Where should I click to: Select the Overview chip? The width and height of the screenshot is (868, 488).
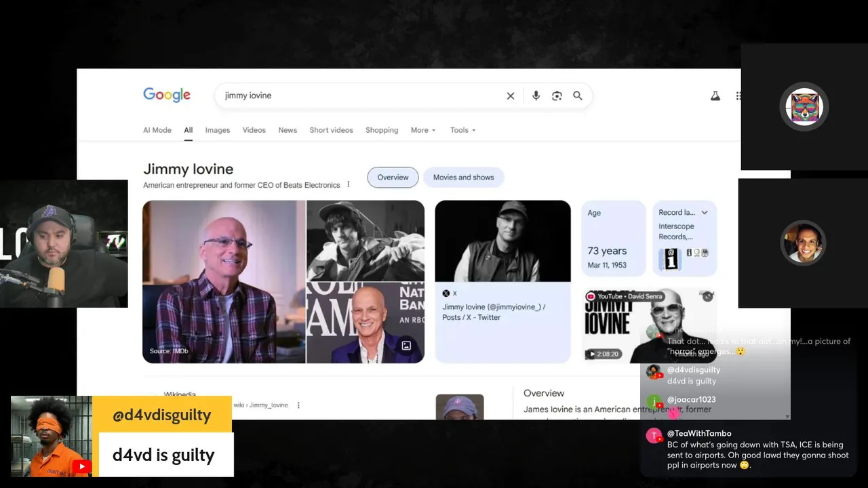(x=393, y=178)
